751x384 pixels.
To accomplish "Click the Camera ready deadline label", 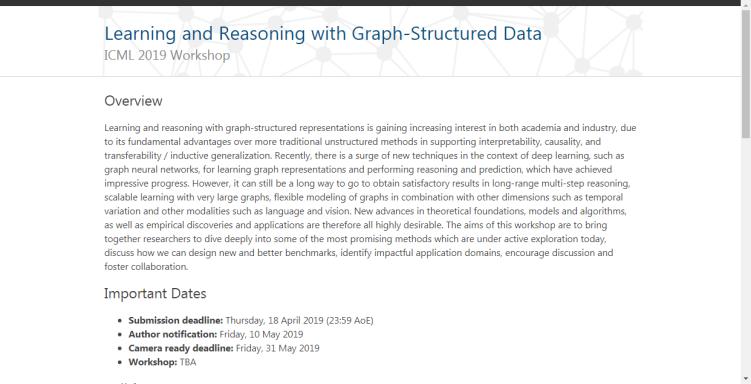I will coord(181,348).
